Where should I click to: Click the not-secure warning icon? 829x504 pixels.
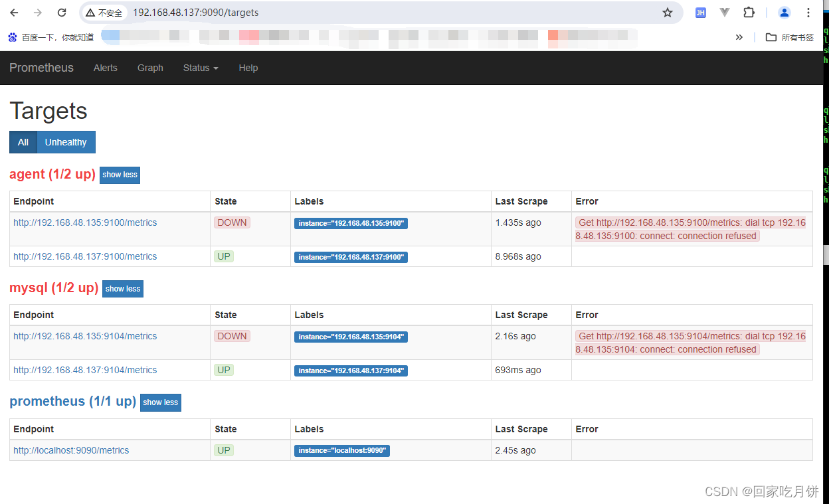90,13
